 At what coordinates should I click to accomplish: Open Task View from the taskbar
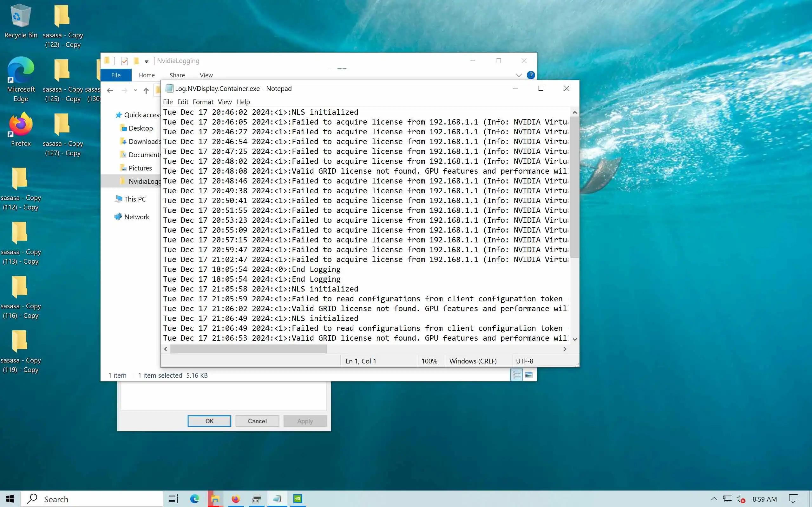(173, 499)
